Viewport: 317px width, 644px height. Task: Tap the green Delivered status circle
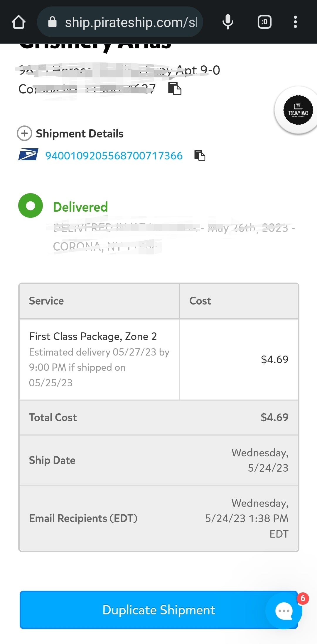tap(31, 205)
